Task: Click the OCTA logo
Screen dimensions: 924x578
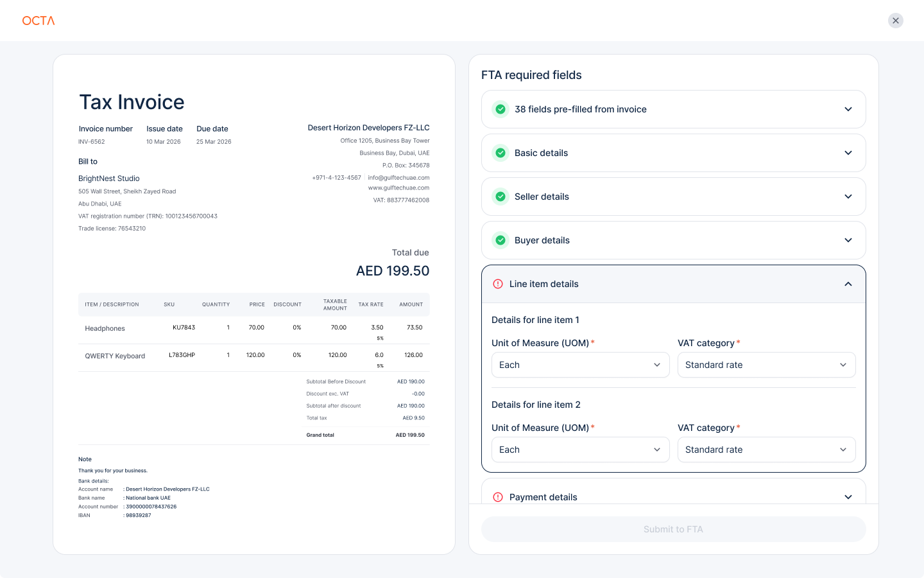Action: pyautogui.click(x=38, y=21)
